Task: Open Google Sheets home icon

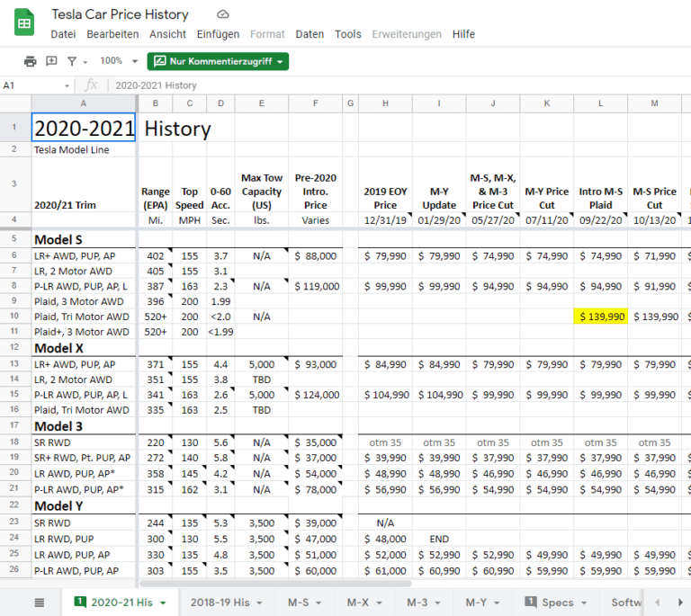Action: pyautogui.click(x=24, y=22)
